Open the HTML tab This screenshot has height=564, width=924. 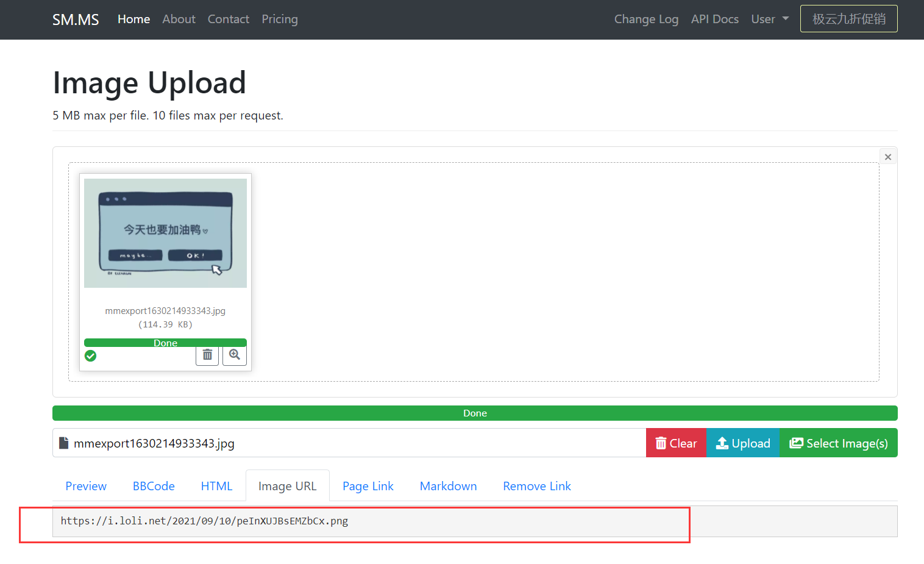(216, 486)
